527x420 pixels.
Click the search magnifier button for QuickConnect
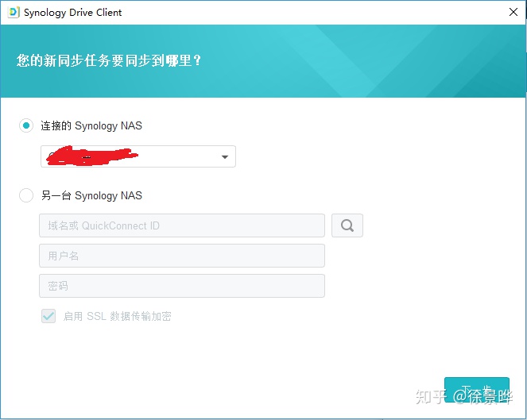point(347,225)
